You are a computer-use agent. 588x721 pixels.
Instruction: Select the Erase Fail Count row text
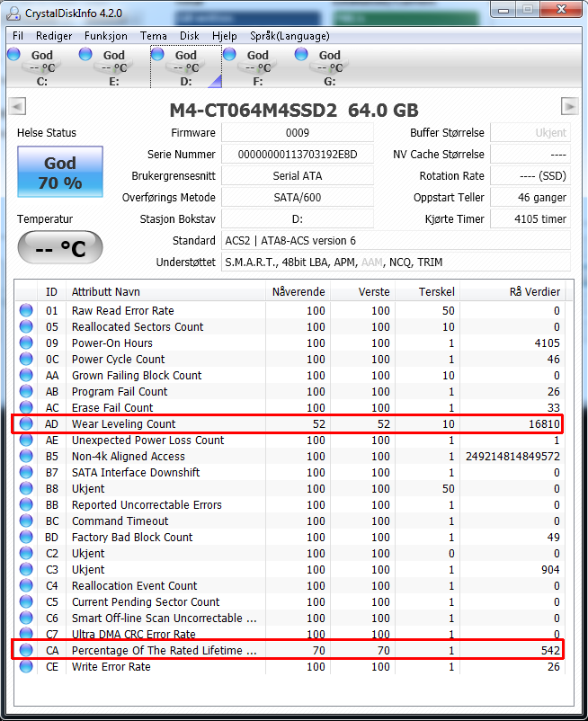tap(112, 407)
